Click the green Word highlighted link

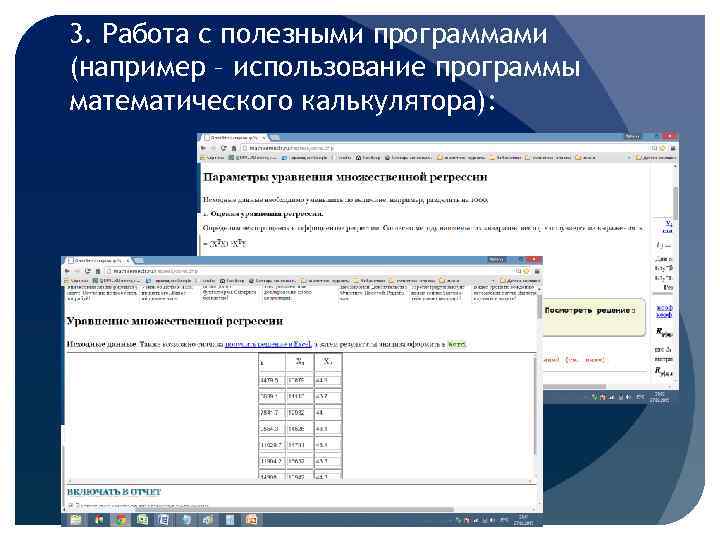click(456, 344)
